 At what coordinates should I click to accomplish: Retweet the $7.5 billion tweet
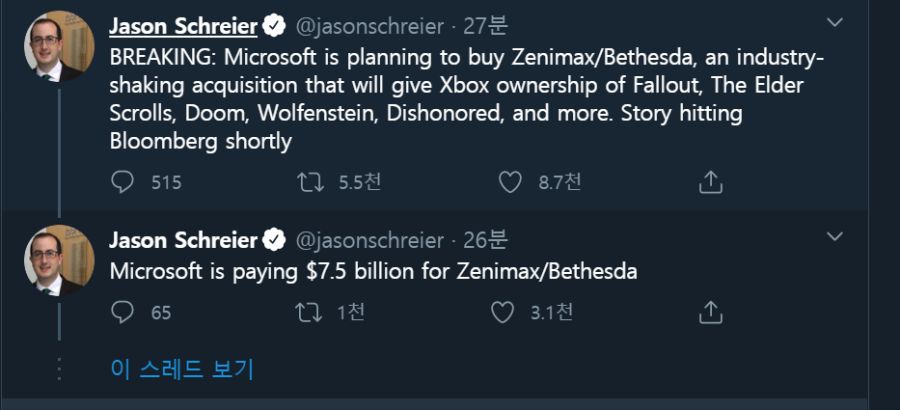pos(308,312)
